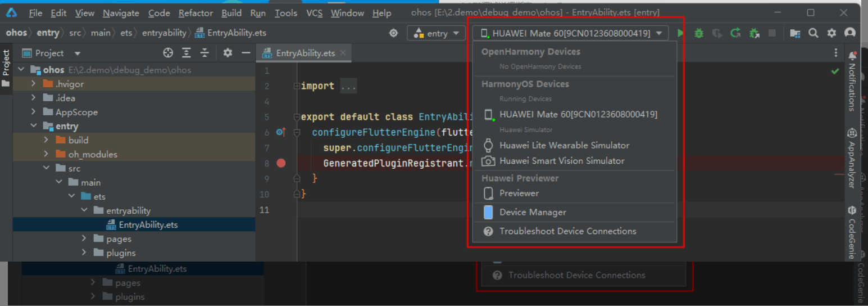868x306 pixels.
Task: Expand the .hvigor folder chevron
Action: tap(34, 84)
